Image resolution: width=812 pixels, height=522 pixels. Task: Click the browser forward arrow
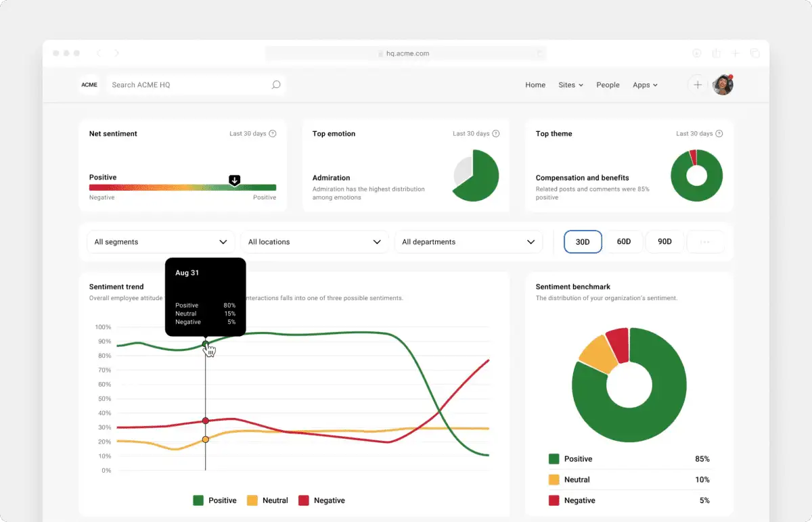point(116,53)
